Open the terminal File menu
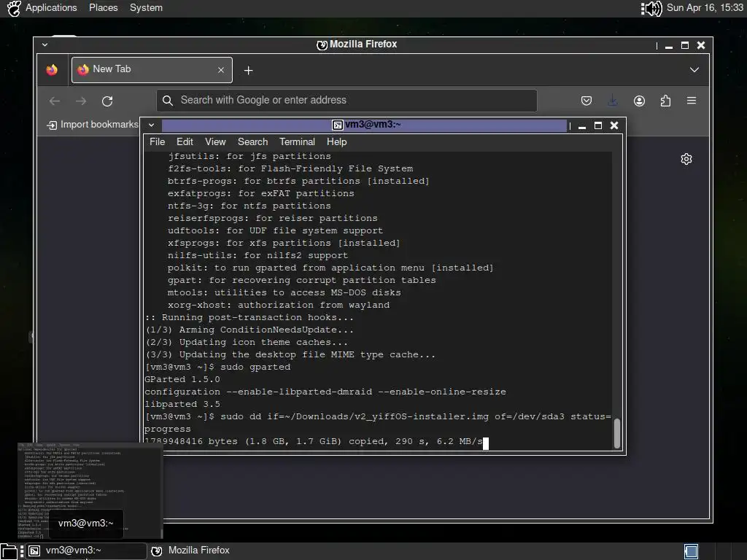The image size is (747, 560). tap(157, 142)
